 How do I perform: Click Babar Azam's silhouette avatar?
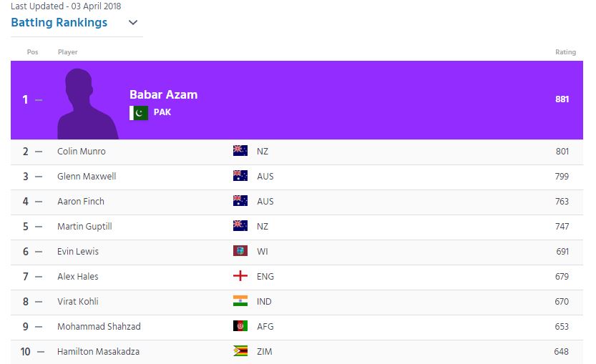point(87,104)
